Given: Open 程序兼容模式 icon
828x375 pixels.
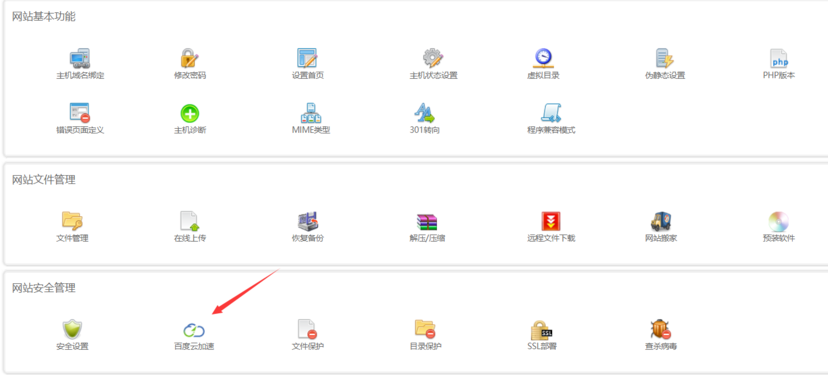Looking at the screenshot, I should (551, 113).
